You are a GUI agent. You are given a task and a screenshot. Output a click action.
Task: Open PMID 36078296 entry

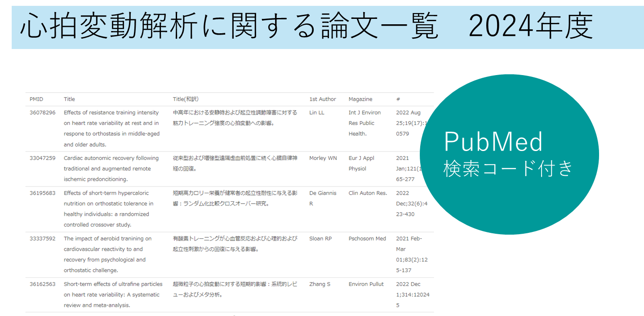coord(42,112)
